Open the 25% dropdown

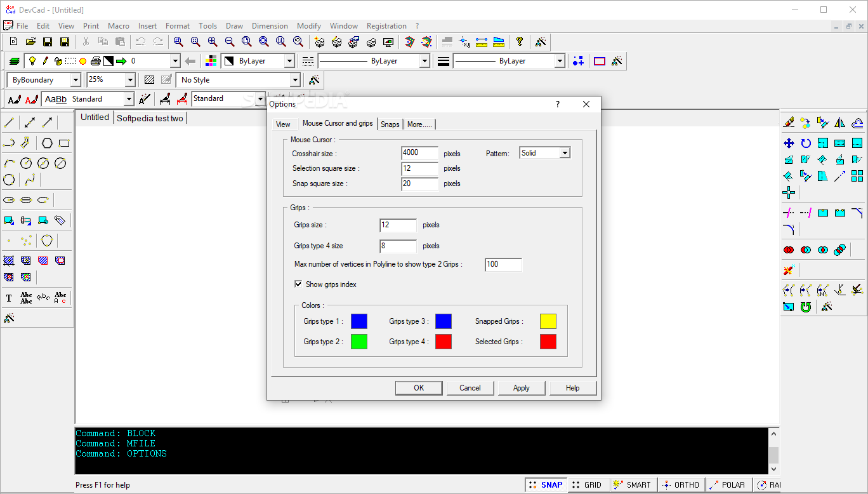click(x=130, y=80)
